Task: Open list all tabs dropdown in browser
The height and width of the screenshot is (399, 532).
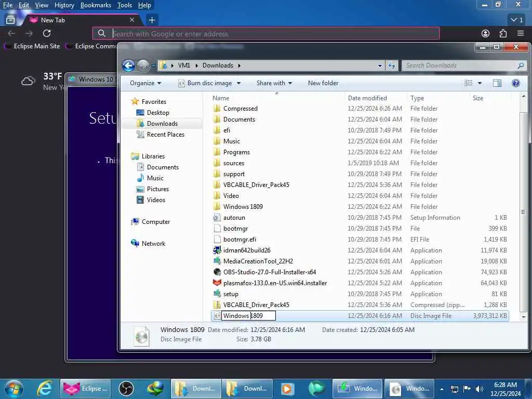Action: 517,20
